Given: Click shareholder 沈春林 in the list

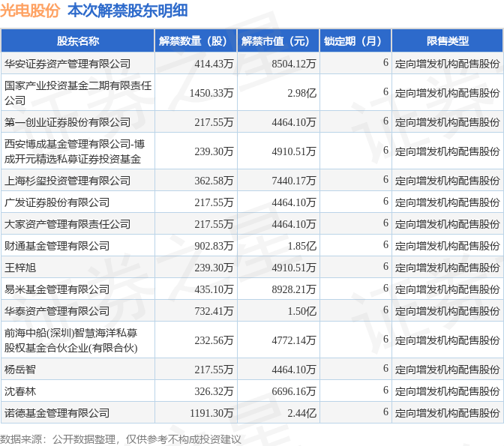Looking at the screenshot, I should (20, 391).
